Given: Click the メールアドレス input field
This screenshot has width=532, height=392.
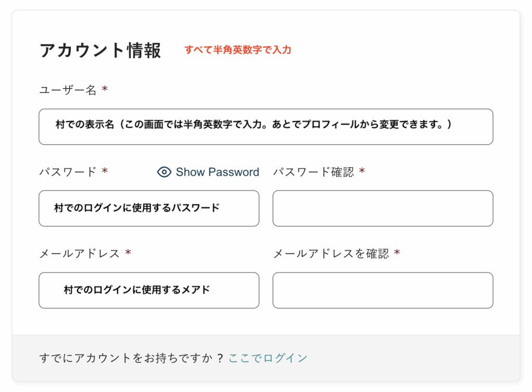Looking at the screenshot, I should coord(149,290).
